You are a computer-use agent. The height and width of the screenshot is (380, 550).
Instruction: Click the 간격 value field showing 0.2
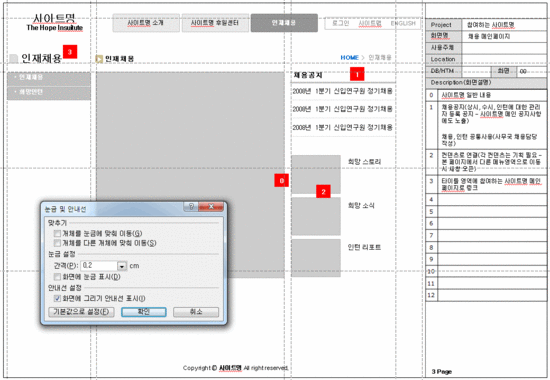[x=99, y=266]
